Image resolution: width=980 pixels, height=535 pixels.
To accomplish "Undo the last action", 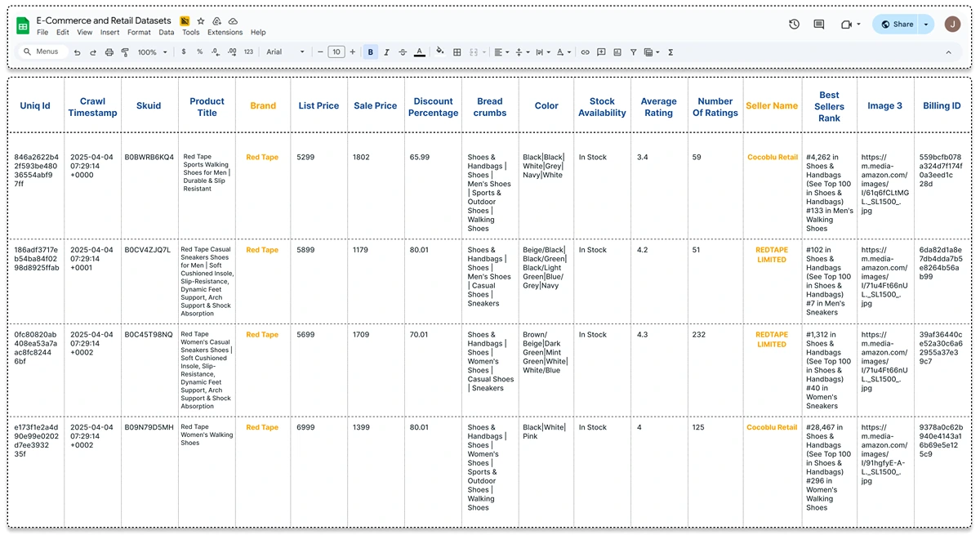I will pos(77,52).
